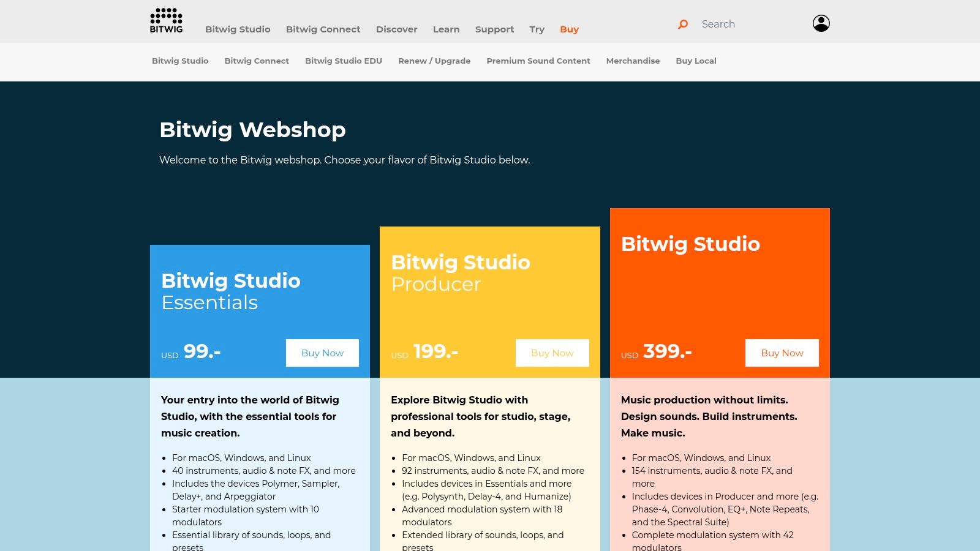Image resolution: width=980 pixels, height=551 pixels.
Task: Click the Bitwig Studio Producer card title
Action: (x=461, y=272)
